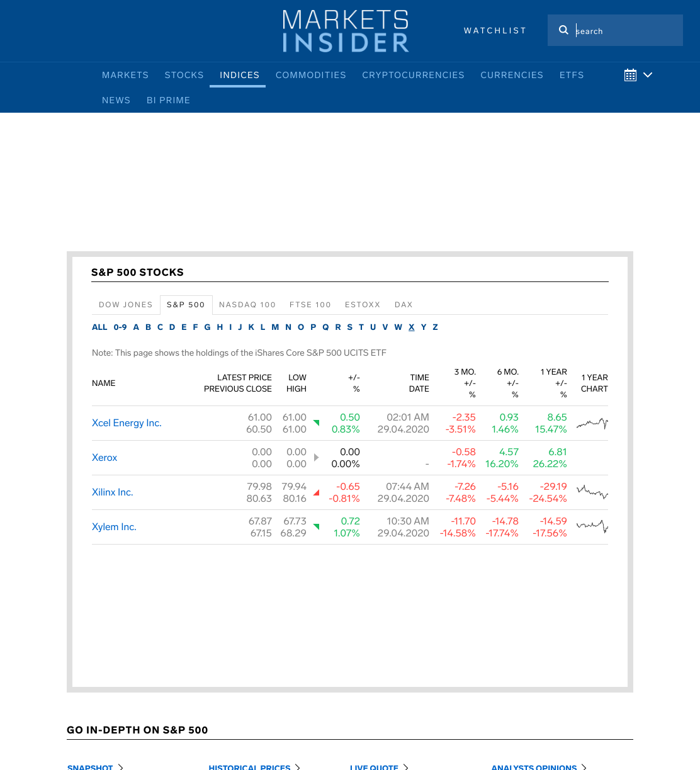Open Xylem one-year chart thumbnail
This screenshot has width=700, height=770.
[x=592, y=526]
